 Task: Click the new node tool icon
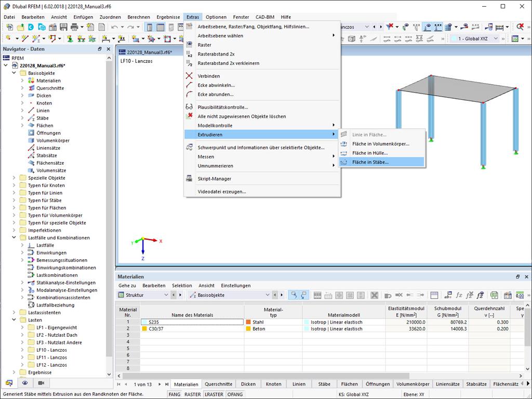click(x=8, y=38)
